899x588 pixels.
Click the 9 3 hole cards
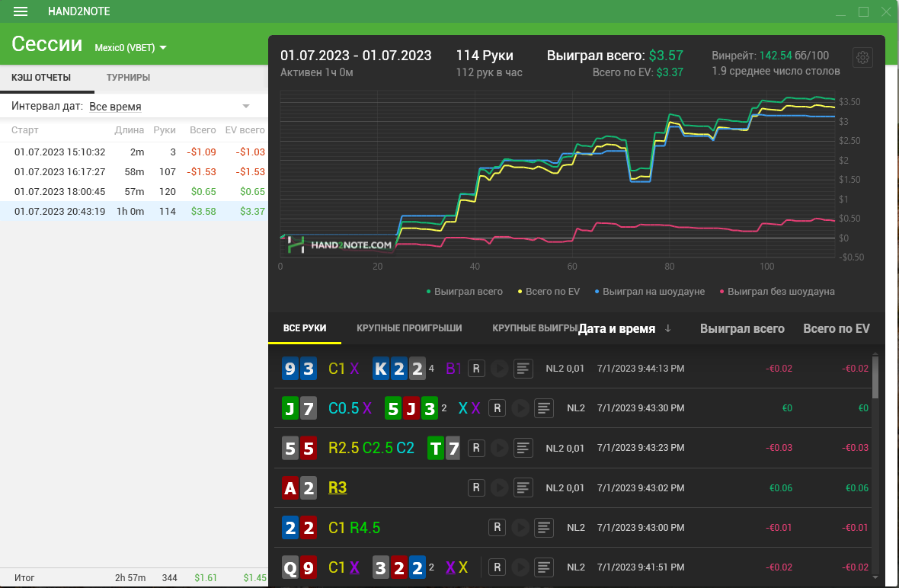(299, 369)
